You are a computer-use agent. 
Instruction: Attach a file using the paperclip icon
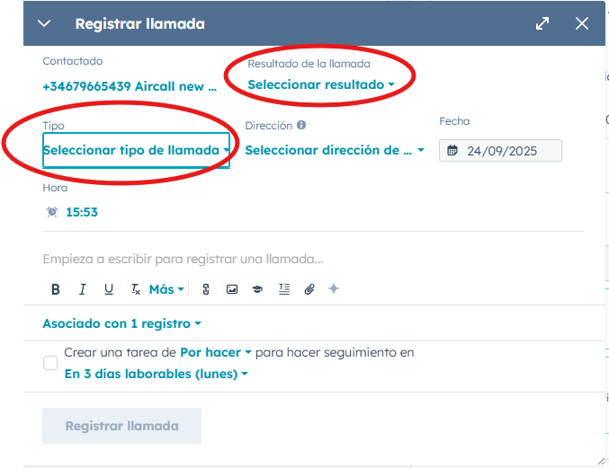pyautogui.click(x=309, y=289)
